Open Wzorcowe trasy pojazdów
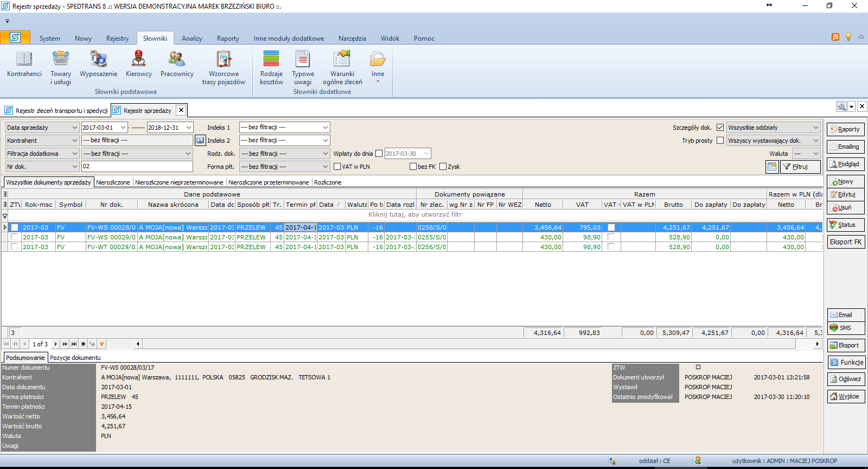The image size is (868, 469). pos(224,68)
